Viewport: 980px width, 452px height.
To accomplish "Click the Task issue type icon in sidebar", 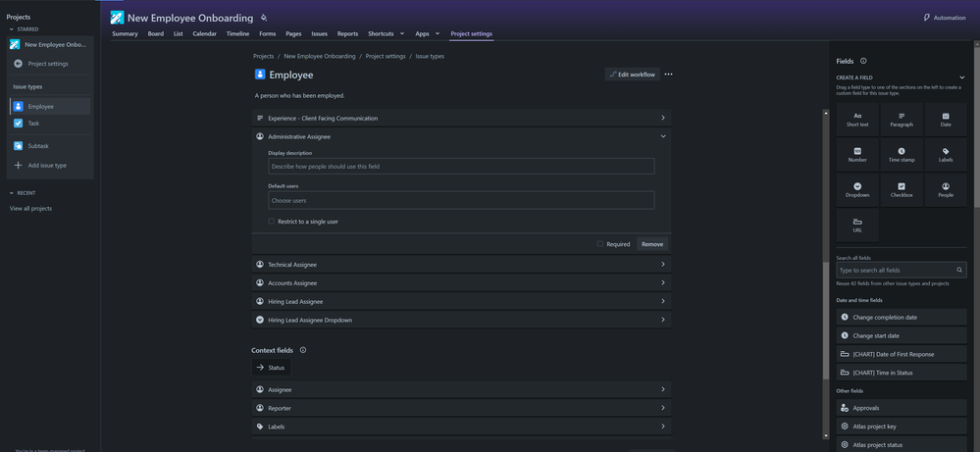I will [18, 123].
